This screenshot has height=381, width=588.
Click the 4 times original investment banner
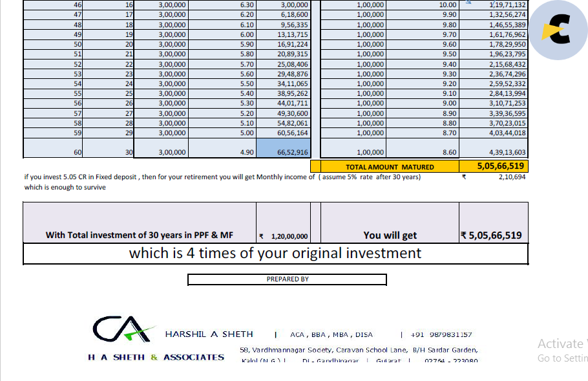276,254
